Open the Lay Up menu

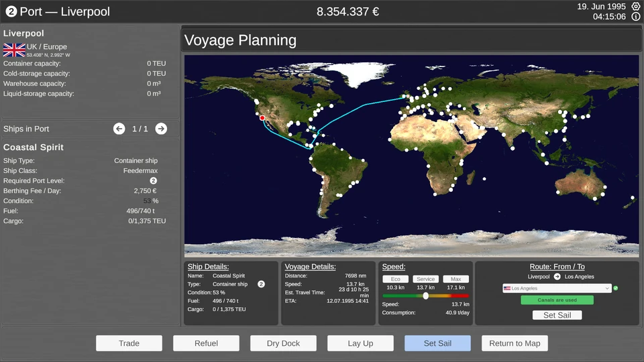point(360,343)
